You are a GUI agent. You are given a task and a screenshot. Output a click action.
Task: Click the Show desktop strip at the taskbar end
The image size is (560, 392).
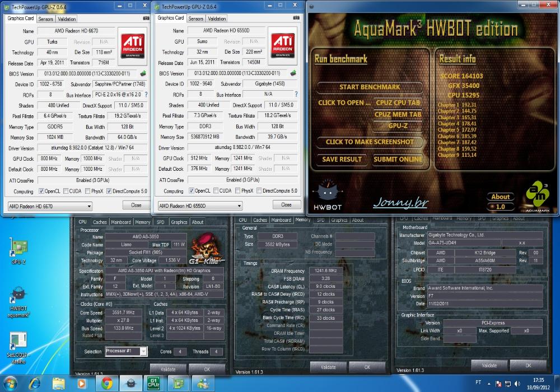tap(557, 384)
